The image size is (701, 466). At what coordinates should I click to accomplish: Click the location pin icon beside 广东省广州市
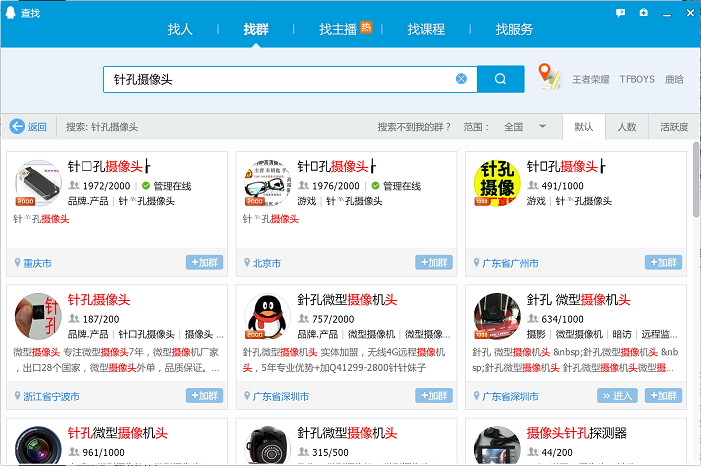(x=477, y=263)
